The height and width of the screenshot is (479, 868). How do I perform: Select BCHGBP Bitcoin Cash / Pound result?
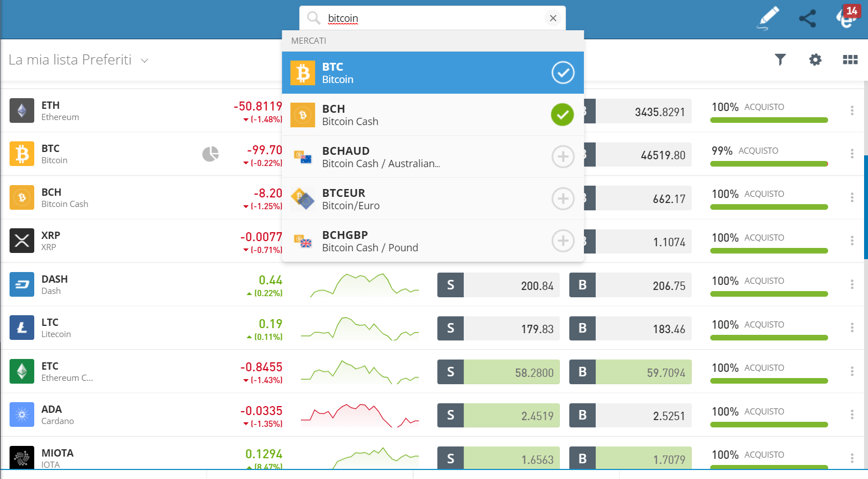[x=433, y=241]
